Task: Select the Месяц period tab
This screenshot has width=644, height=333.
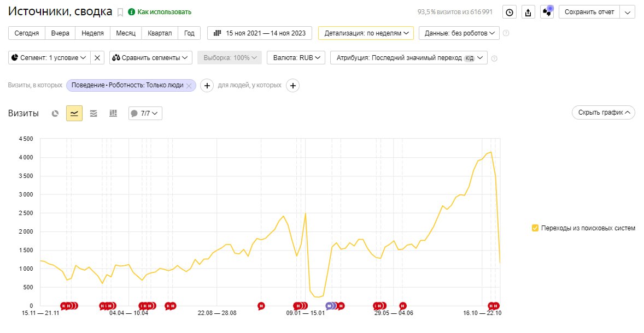Action: pyautogui.click(x=126, y=33)
